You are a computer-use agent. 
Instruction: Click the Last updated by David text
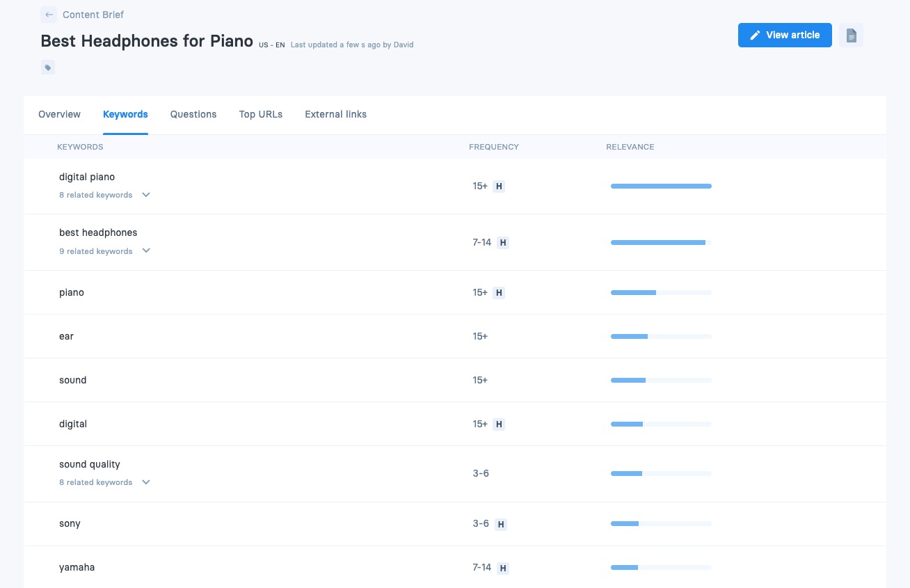(352, 45)
